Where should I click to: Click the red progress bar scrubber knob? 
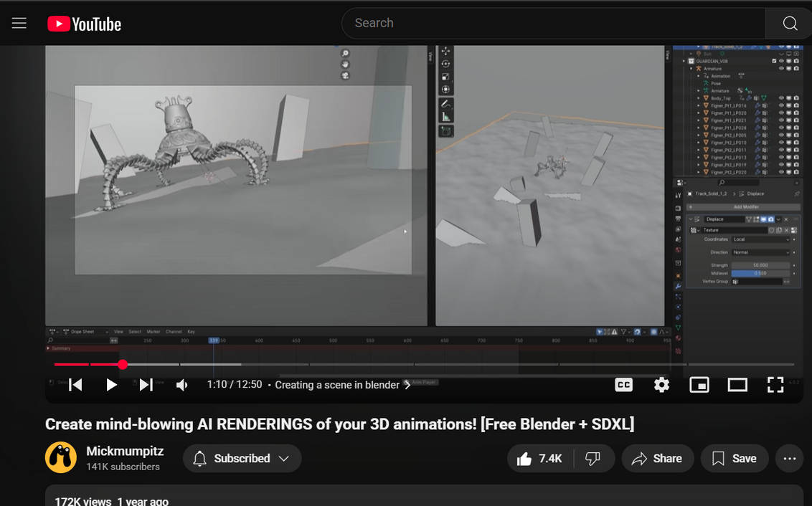pos(122,364)
